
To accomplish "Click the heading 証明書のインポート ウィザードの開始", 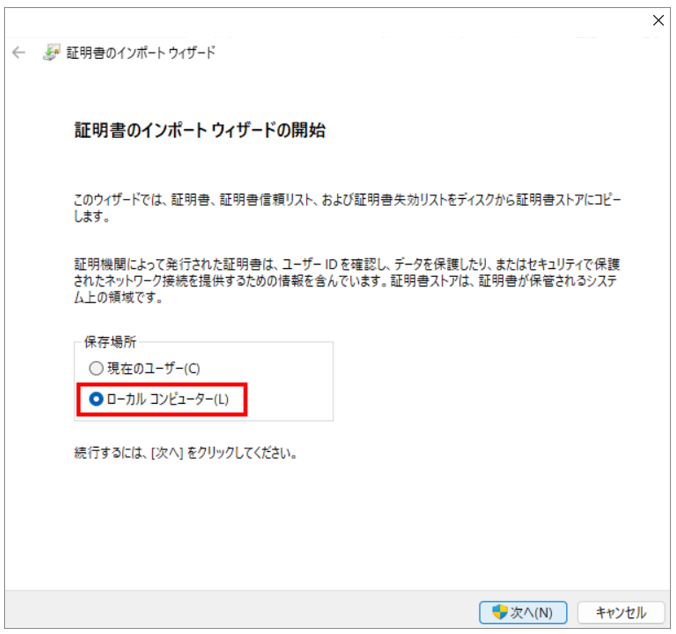I will pyautogui.click(x=201, y=130).
